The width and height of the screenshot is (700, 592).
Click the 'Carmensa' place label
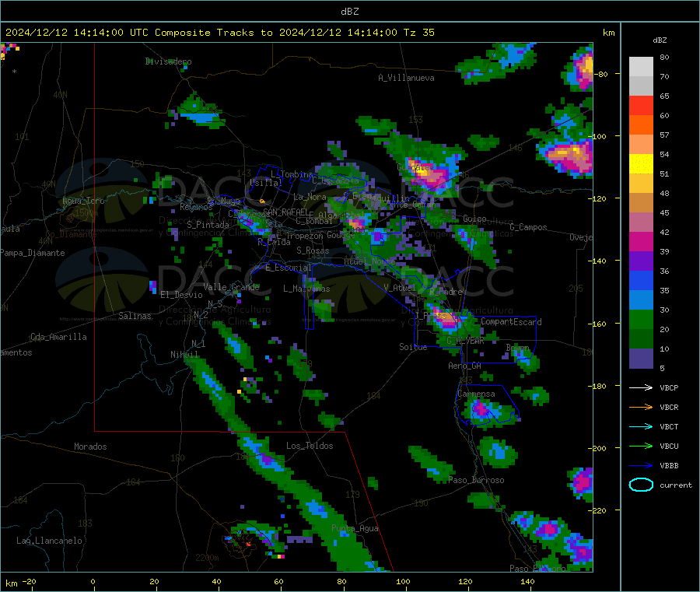pyautogui.click(x=476, y=394)
